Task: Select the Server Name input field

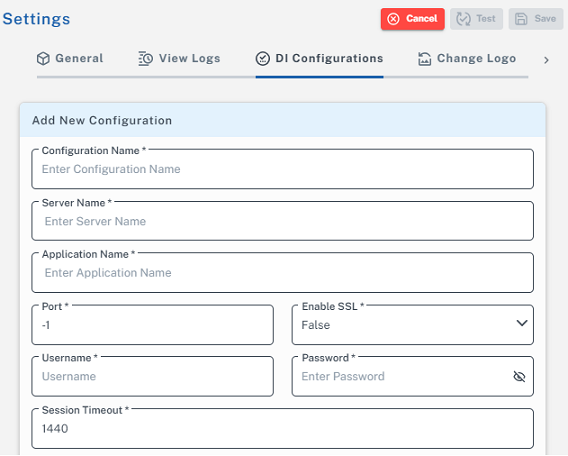Action: (x=283, y=221)
